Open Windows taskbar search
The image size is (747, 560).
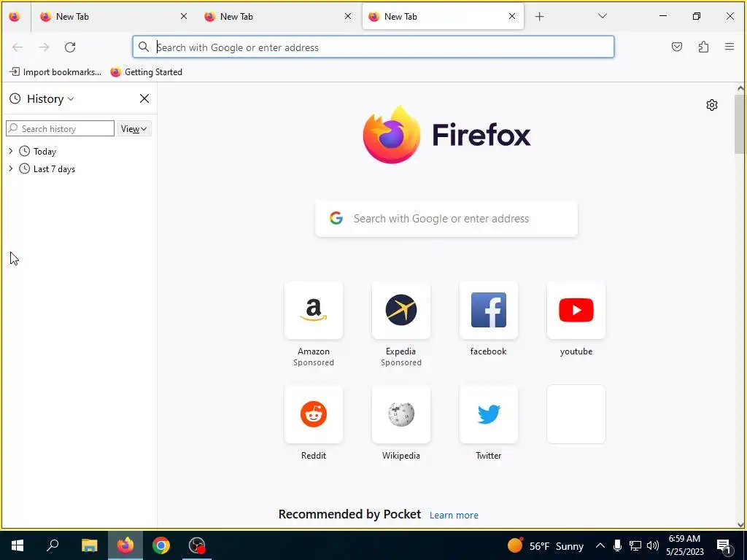(x=53, y=545)
